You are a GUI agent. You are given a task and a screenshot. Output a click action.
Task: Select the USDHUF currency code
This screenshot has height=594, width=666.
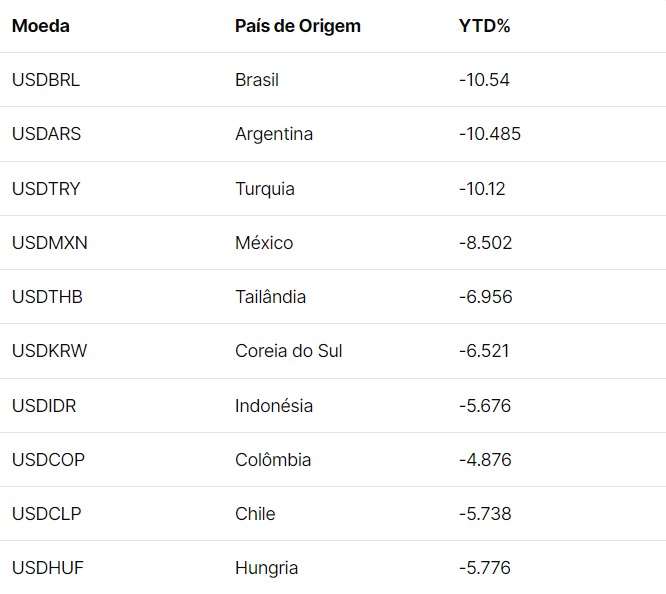47,568
